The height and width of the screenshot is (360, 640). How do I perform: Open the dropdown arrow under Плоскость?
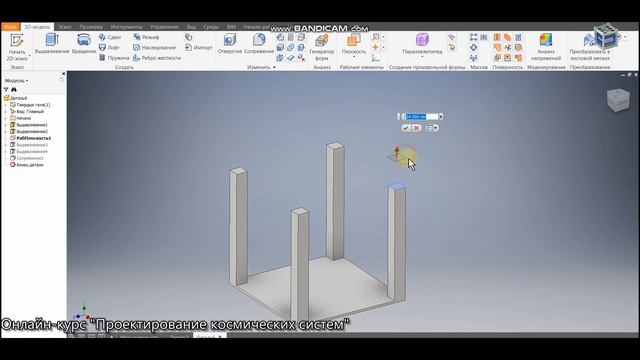point(353,57)
